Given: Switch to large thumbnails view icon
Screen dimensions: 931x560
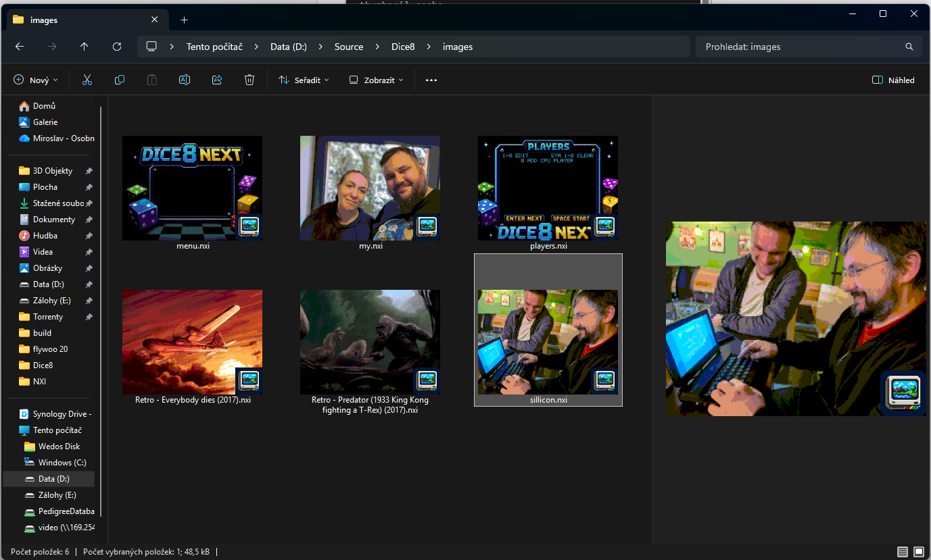Looking at the screenshot, I should [x=919, y=552].
